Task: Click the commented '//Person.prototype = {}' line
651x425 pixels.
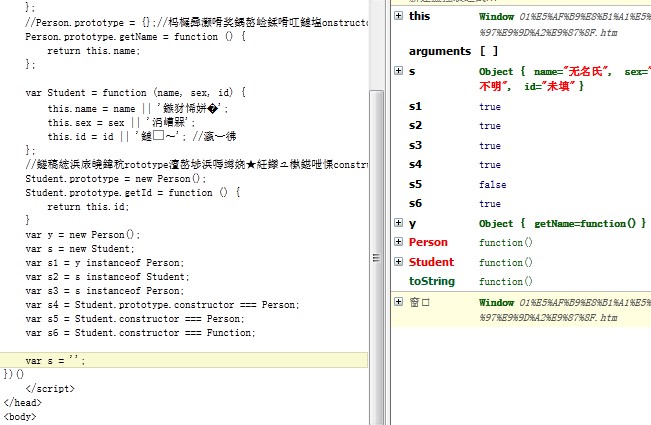Action: click(x=196, y=22)
